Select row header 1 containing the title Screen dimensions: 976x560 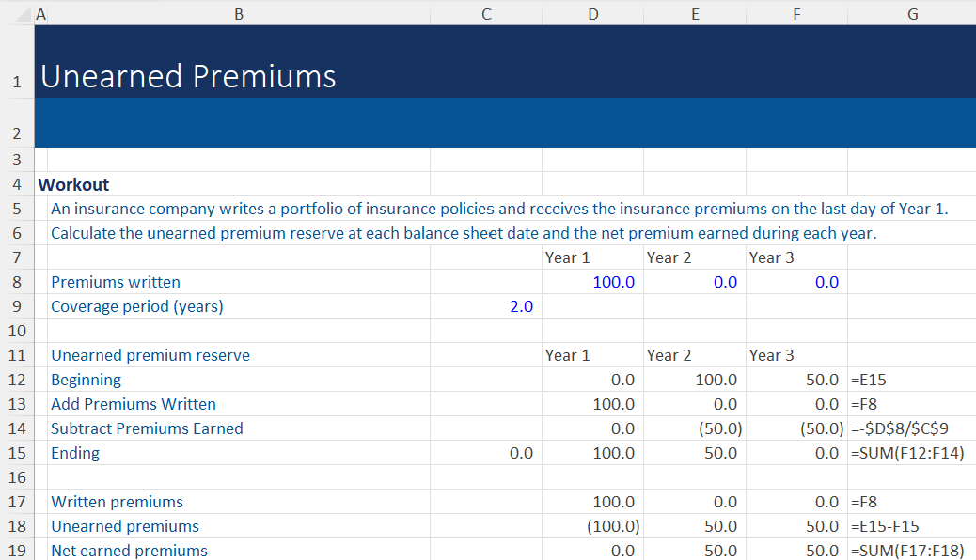tap(16, 82)
